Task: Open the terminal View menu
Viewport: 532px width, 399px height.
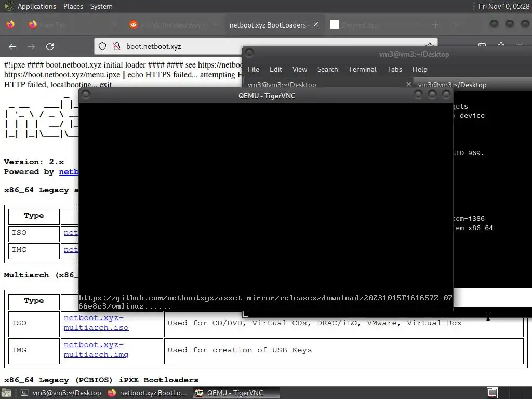Action: [300, 69]
